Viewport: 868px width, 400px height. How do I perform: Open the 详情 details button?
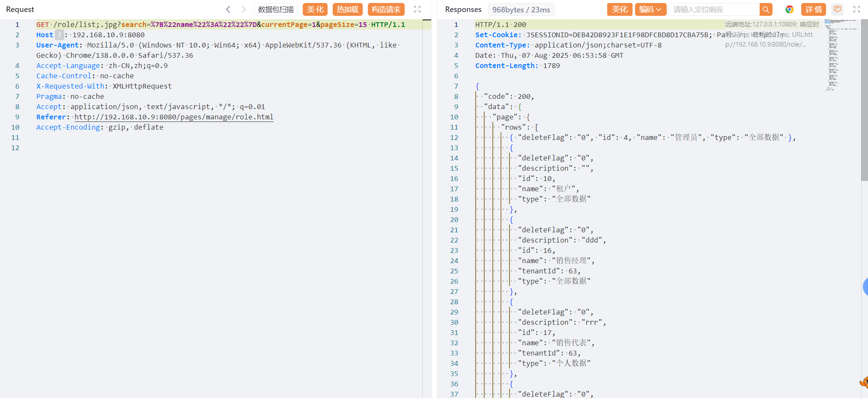[813, 9]
